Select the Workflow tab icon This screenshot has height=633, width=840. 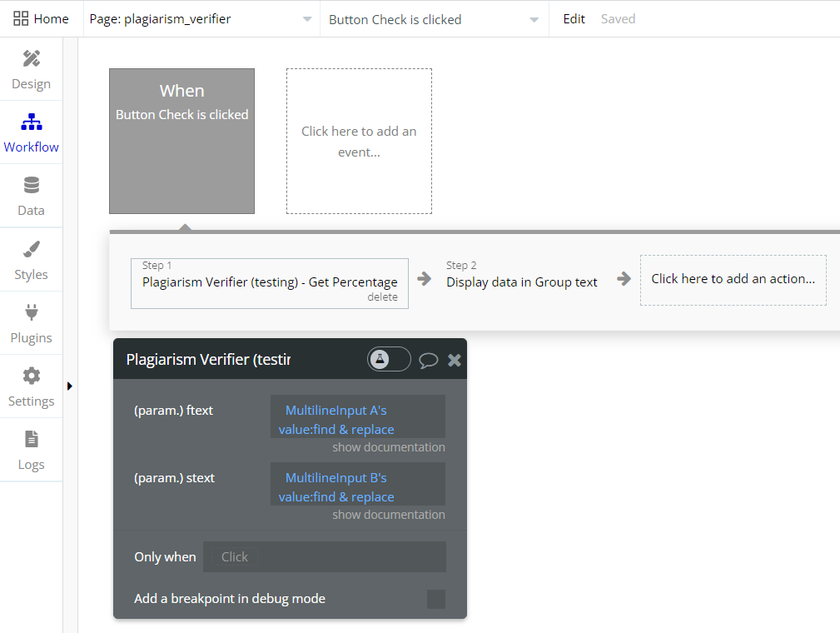coord(31,122)
